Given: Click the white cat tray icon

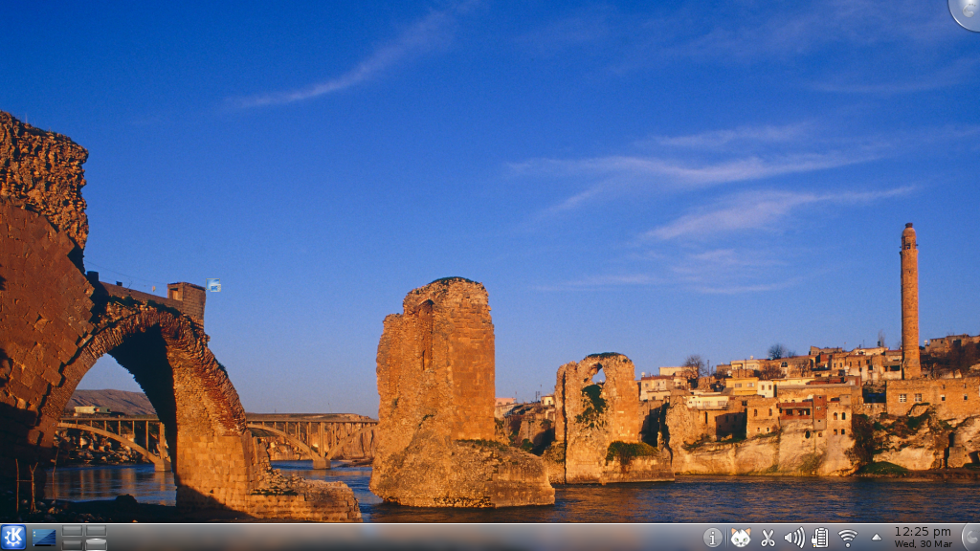Looking at the screenshot, I should coord(741,538).
